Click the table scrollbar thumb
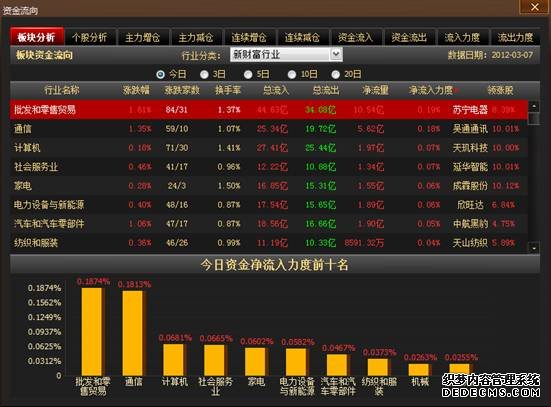551x407 pixels. [x=534, y=118]
